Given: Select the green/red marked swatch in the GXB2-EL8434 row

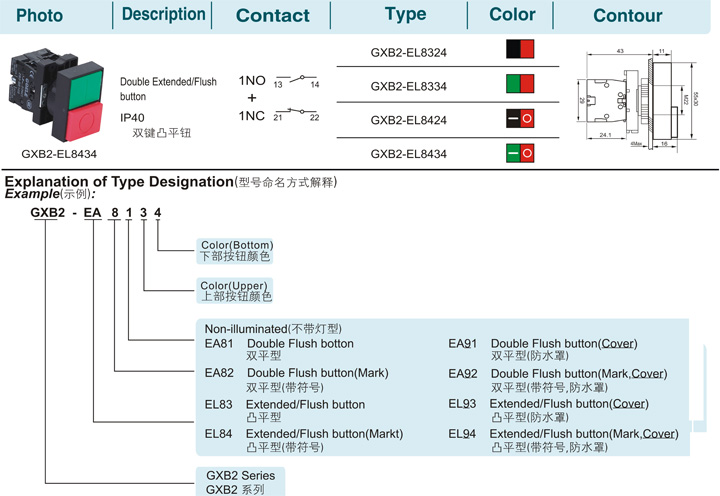Looking at the screenshot, I should (520, 153).
